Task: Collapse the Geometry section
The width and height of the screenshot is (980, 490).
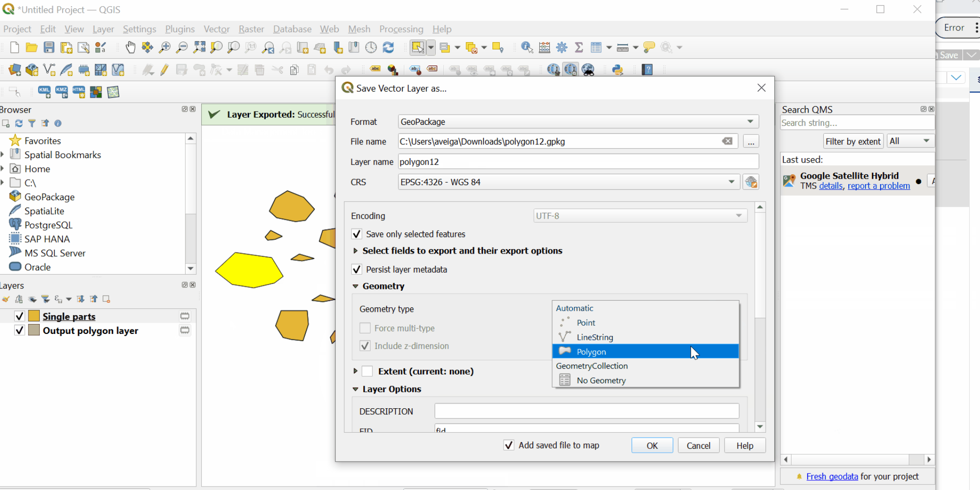Action: coord(356,286)
